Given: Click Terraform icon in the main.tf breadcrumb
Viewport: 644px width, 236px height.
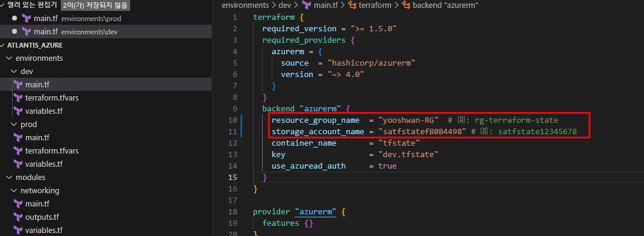Looking at the screenshot, I should tap(306, 5).
